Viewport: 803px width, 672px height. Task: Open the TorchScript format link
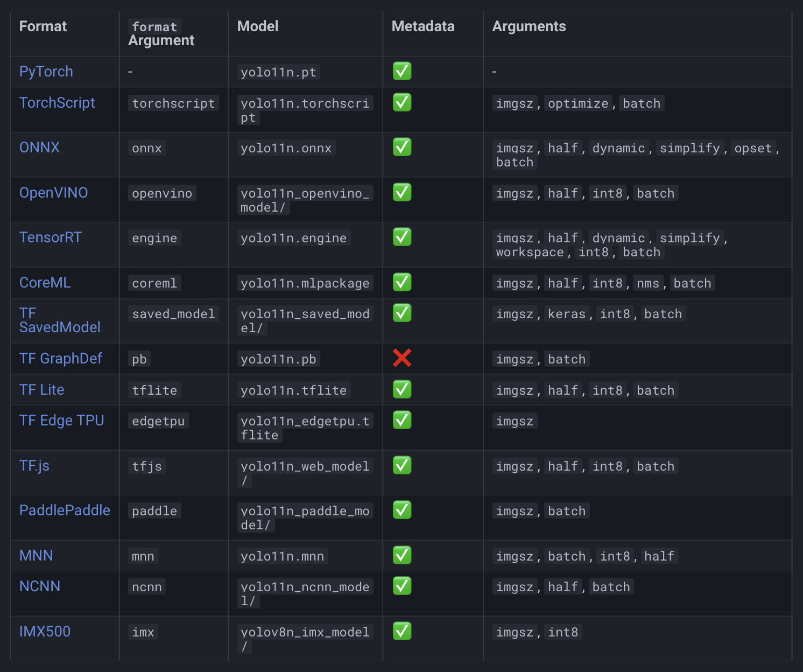tap(57, 103)
